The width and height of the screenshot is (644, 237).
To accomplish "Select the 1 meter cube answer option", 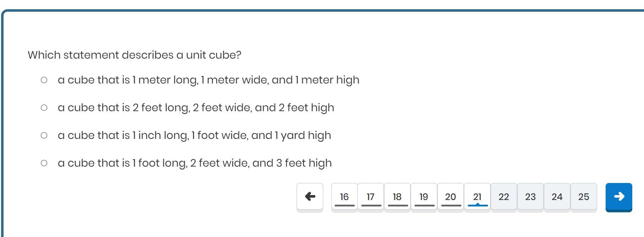I will [x=44, y=80].
